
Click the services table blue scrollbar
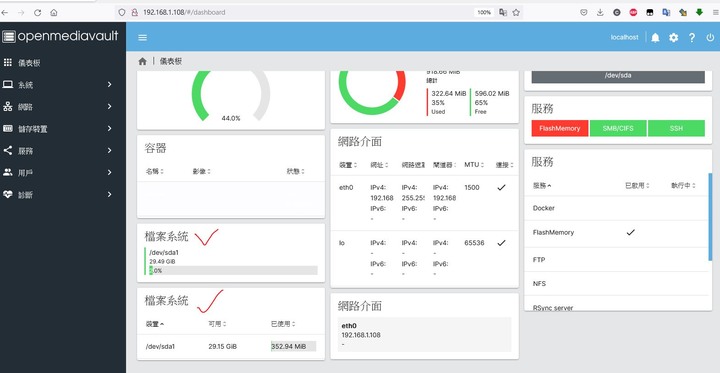pos(710,216)
